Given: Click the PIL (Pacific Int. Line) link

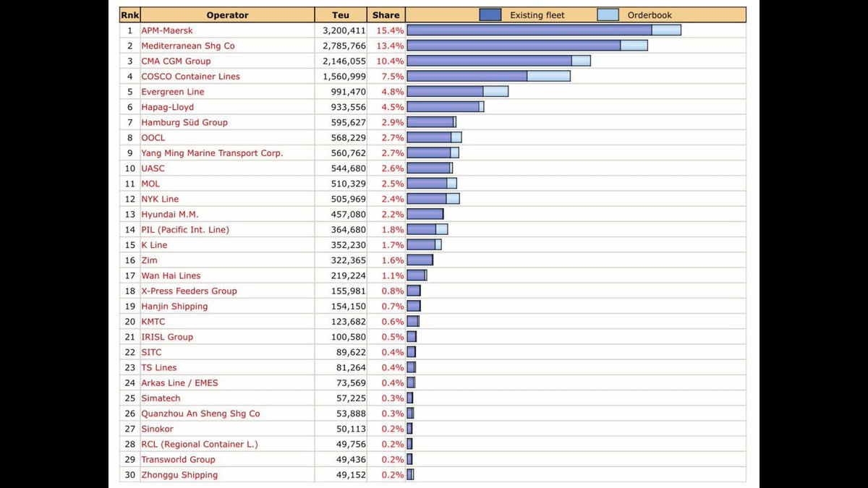Looking at the screenshot, I should coord(185,229).
